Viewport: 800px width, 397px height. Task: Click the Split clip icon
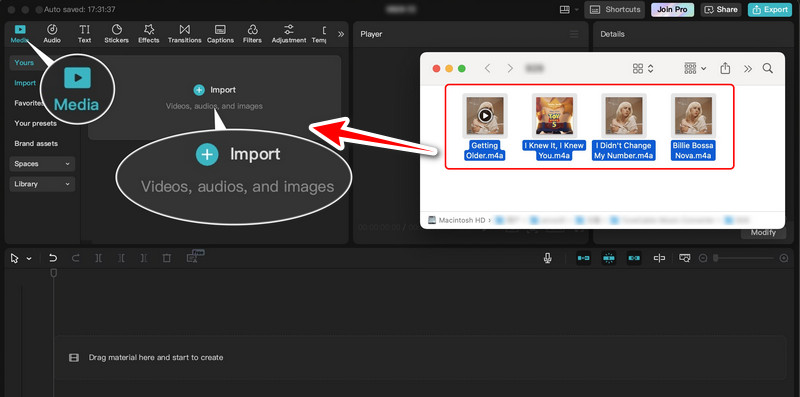98,258
